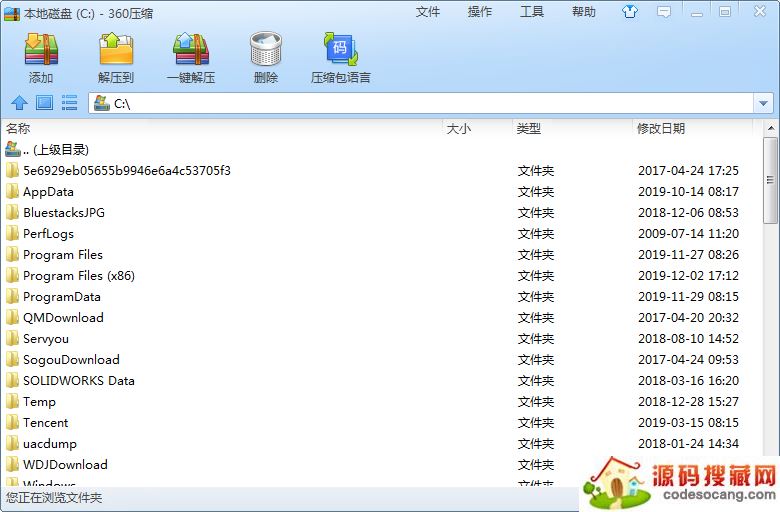Click the folder icon beside QMDownload

tap(12, 317)
